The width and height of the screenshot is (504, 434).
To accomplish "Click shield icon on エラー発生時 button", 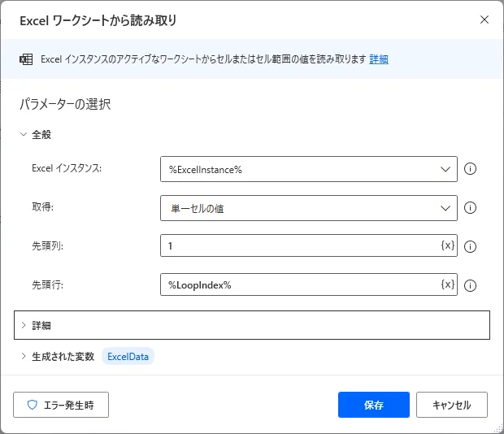I will click(x=33, y=405).
